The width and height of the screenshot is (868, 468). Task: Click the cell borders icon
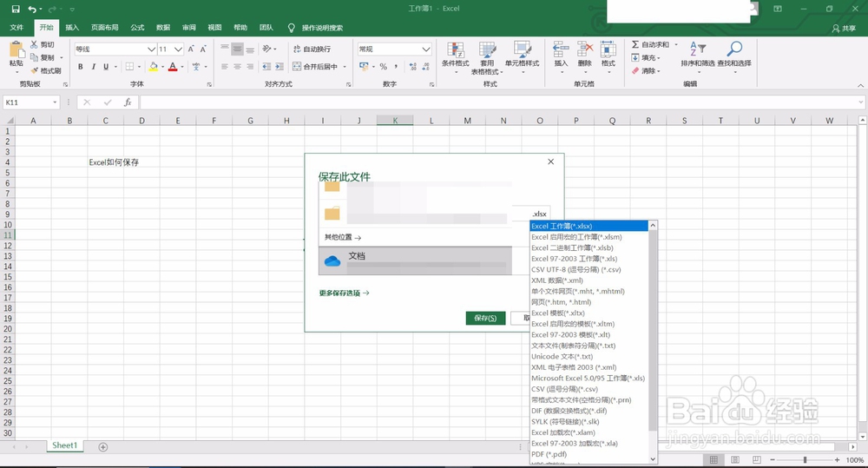[129, 67]
